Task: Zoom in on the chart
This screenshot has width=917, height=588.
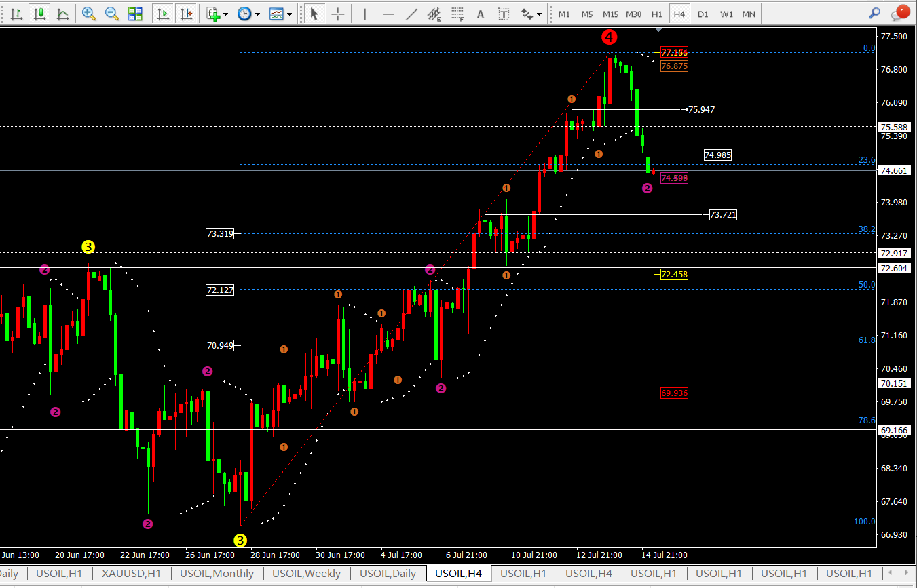Action: tap(88, 14)
